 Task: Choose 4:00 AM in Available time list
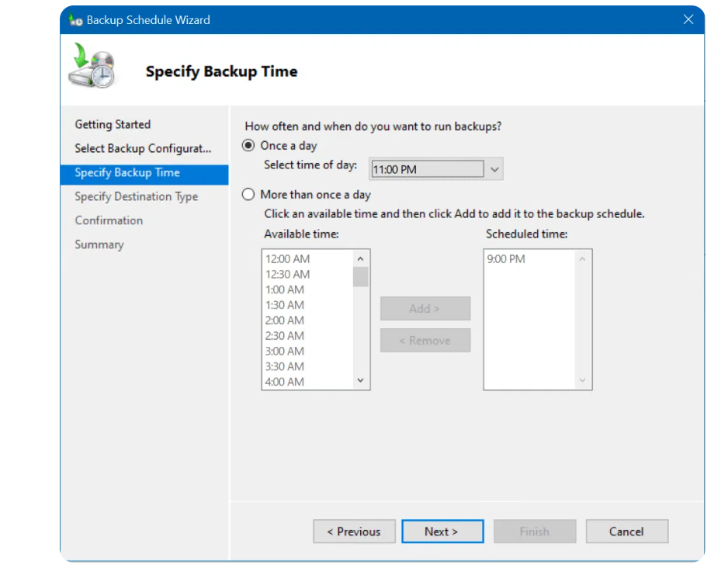(x=285, y=382)
